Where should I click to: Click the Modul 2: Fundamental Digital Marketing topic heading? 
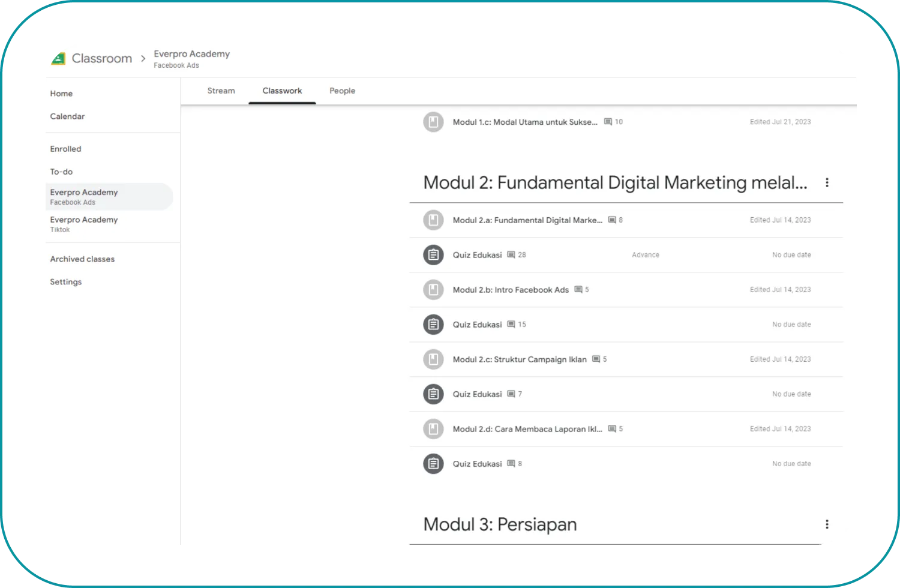[615, 182]
